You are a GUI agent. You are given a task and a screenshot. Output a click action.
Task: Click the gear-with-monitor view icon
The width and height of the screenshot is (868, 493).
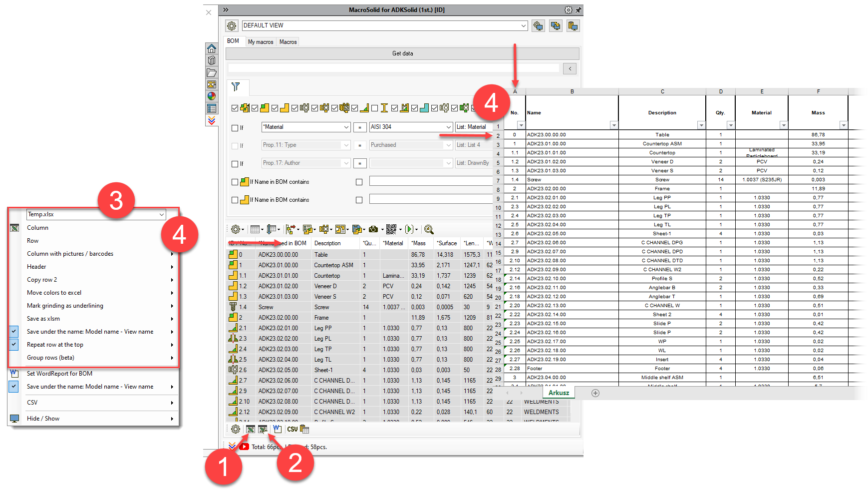(538, 25)
